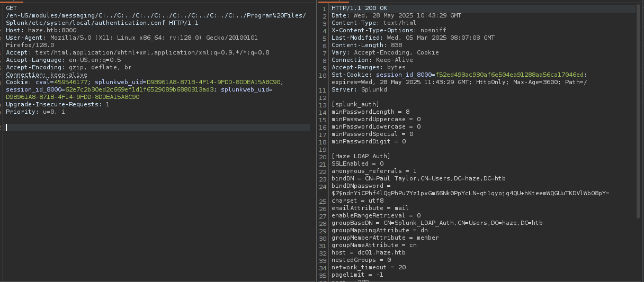The width and height of the screenshot is (644, 282).
Task: Click the GET method in the request
Action: point(11,8)
